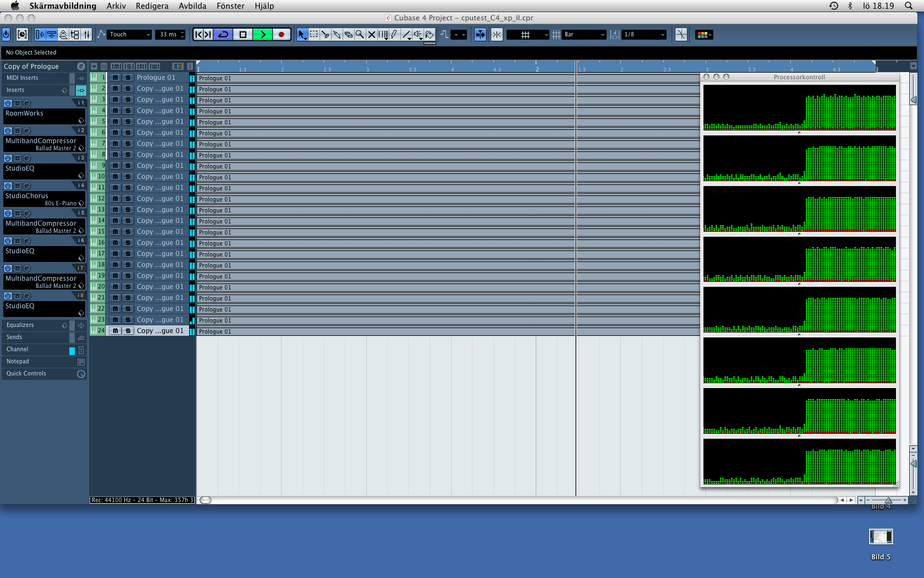Show the Event Infoline
Image resolution: width=924 pixels, height=578 pixels.
51,35
